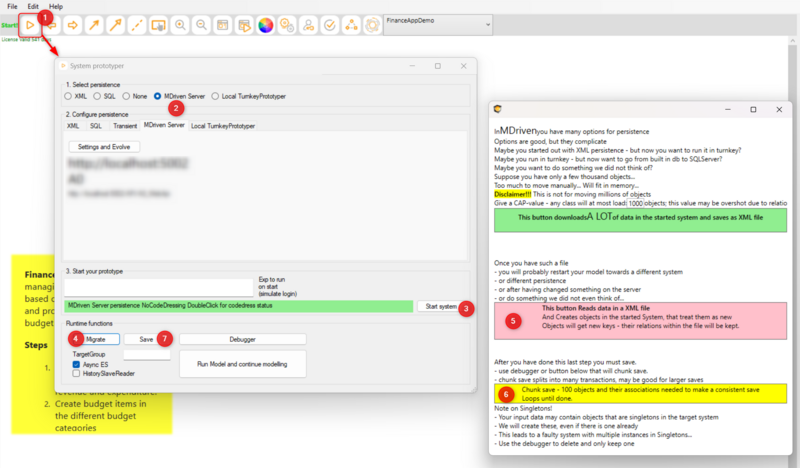The image size is (800, 468).
Task: Click the Start play icon in toolbar
Action: point(30,24)
